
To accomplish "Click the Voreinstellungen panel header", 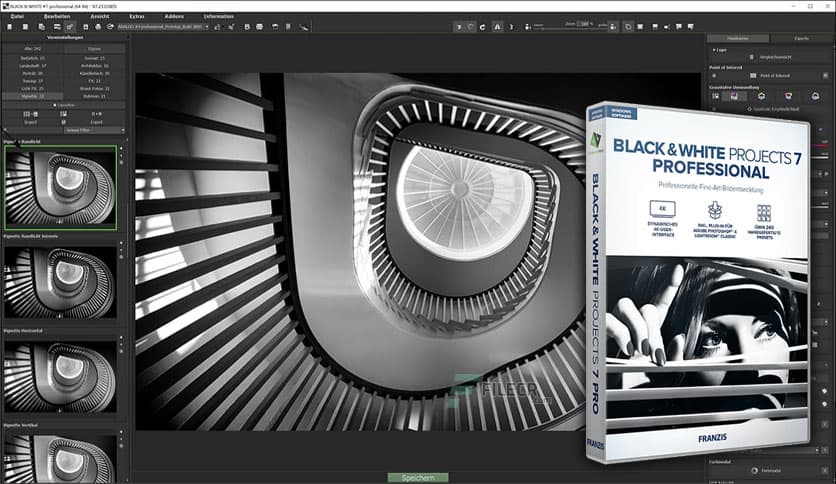I will [x=65, y=38].
